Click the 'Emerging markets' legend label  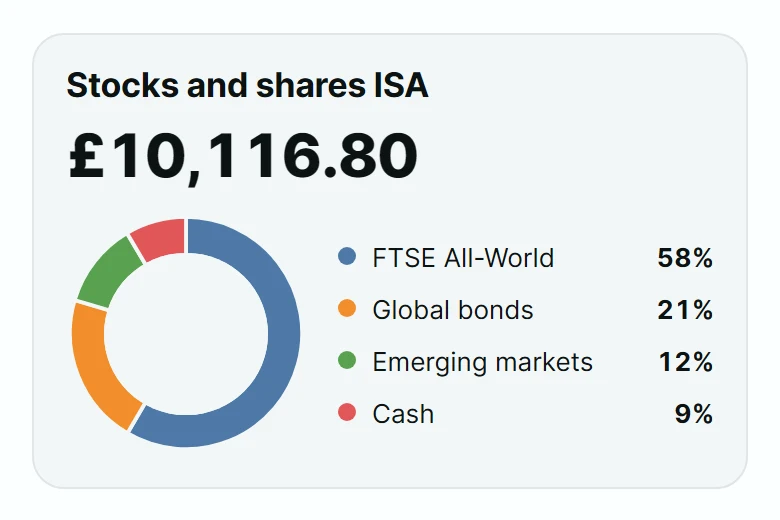click(483, 362)
